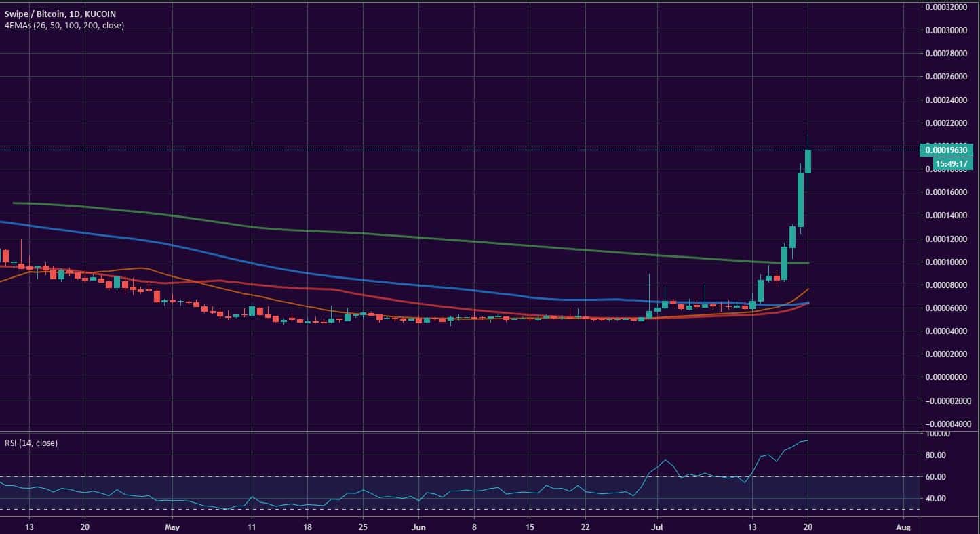Click the 0.00000000 price axis label
Viewport: 980px width, 534px height.
click(x=947, y=377)
